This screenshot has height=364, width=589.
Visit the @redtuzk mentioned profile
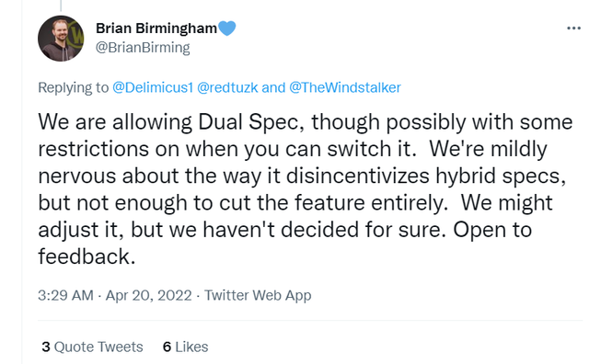[x=227, y=87]
